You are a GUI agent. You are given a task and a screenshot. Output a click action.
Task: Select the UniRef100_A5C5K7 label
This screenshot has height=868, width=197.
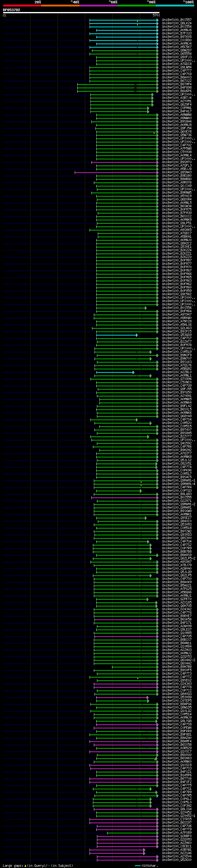pyautogui.click(x=176, y=47)
